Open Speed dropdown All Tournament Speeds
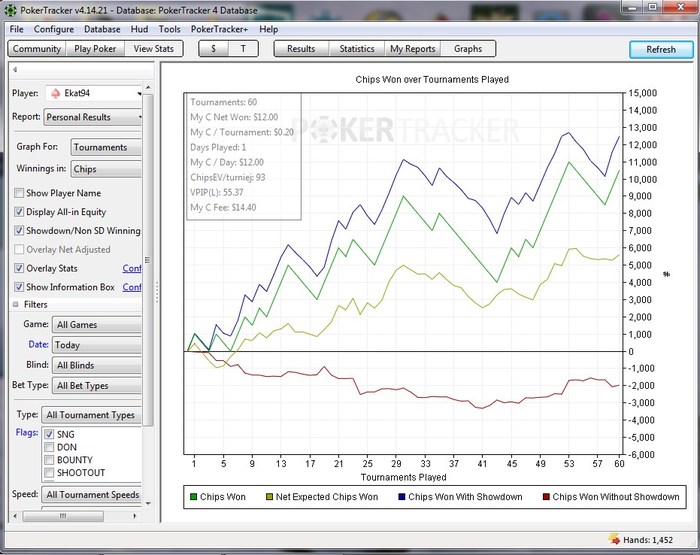 (x=92, y=495)
